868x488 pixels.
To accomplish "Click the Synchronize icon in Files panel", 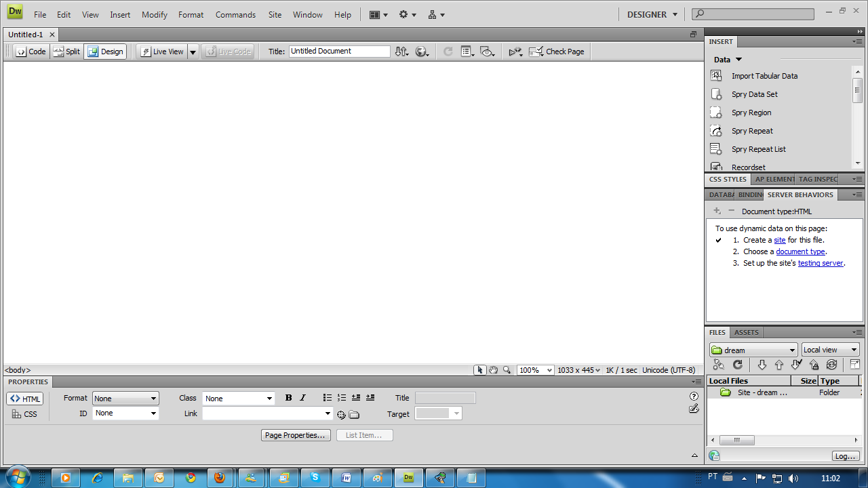I will click(832, 365).
